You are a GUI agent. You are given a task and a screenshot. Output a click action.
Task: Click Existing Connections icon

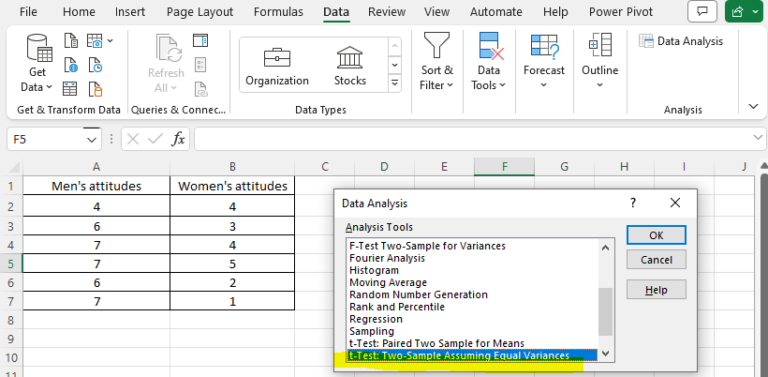click(96, 89)
